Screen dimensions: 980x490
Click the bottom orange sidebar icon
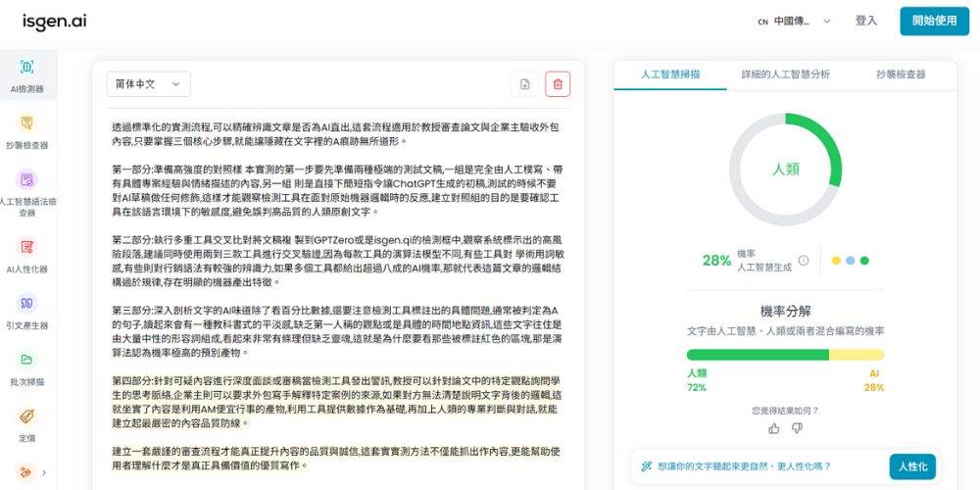point(25,472)
